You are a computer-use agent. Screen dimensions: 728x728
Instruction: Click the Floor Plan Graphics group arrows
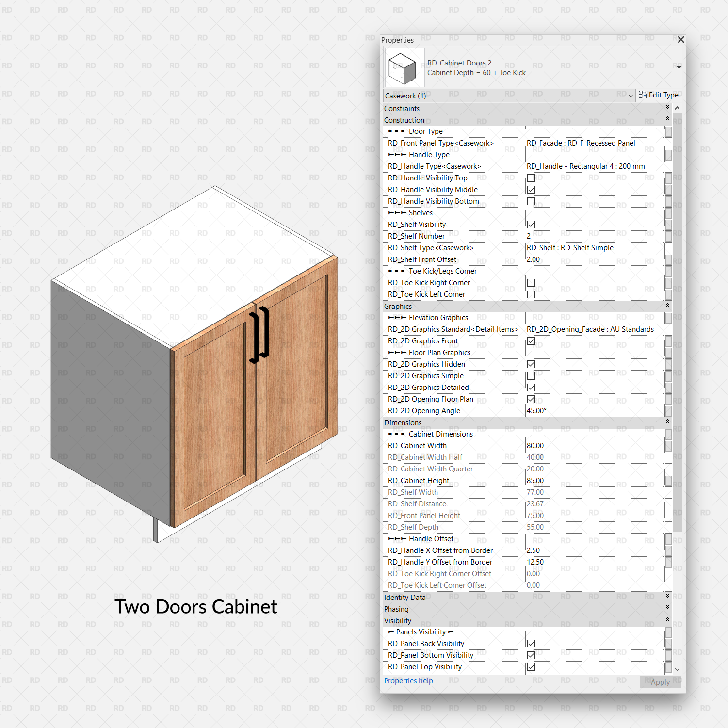(398, 352)
